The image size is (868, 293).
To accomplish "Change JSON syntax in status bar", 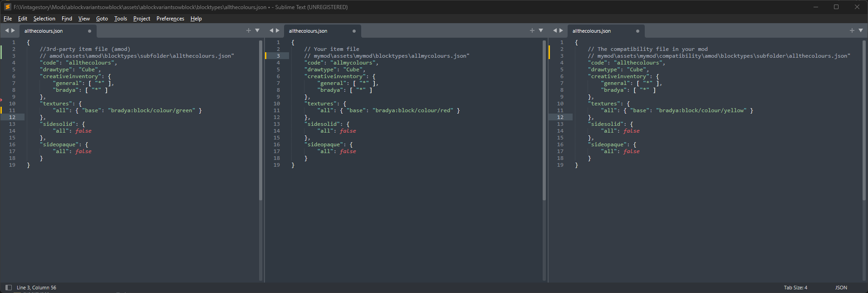I will pos(841,288).
